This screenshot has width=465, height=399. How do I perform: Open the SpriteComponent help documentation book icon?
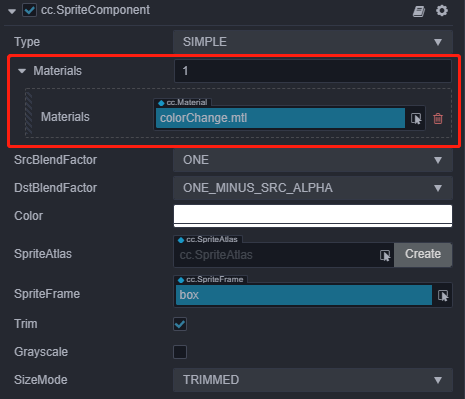(419, 11)
